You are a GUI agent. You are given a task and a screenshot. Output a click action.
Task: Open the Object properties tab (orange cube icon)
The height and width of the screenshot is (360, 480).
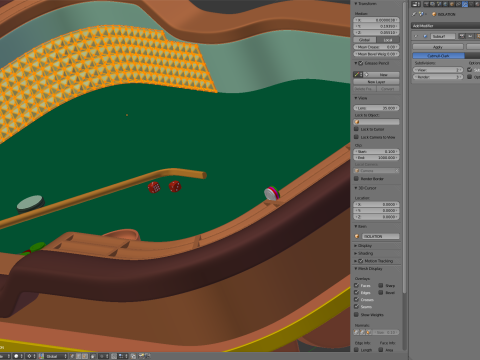[452, 4]
